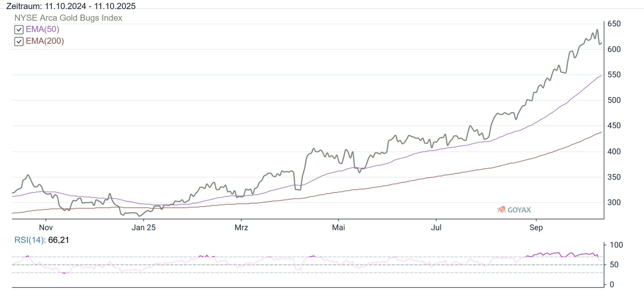
Task: Click the EMA(50) legend label
Action: [x=43, y=29]
